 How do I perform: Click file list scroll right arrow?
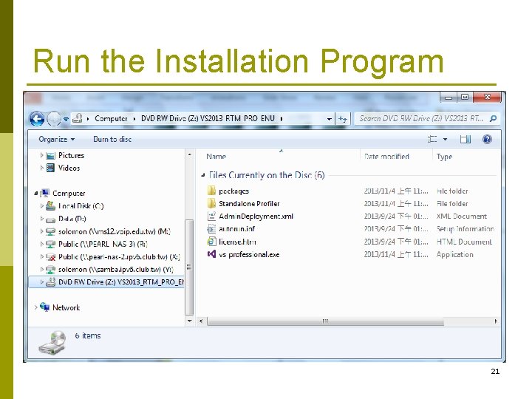tap(496, 321)
